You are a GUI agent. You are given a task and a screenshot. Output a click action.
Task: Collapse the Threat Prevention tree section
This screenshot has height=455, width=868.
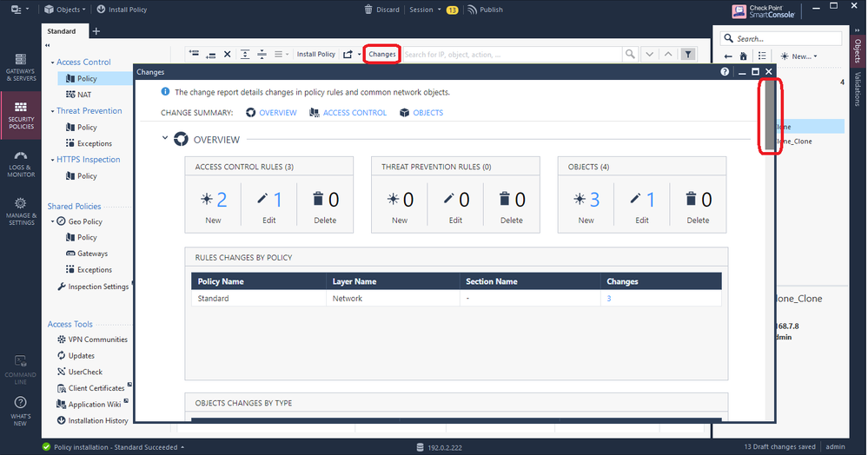(53, 111)
